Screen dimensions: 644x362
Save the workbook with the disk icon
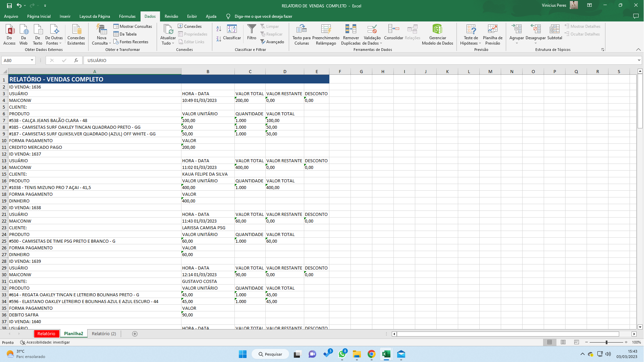pos(9,5)
